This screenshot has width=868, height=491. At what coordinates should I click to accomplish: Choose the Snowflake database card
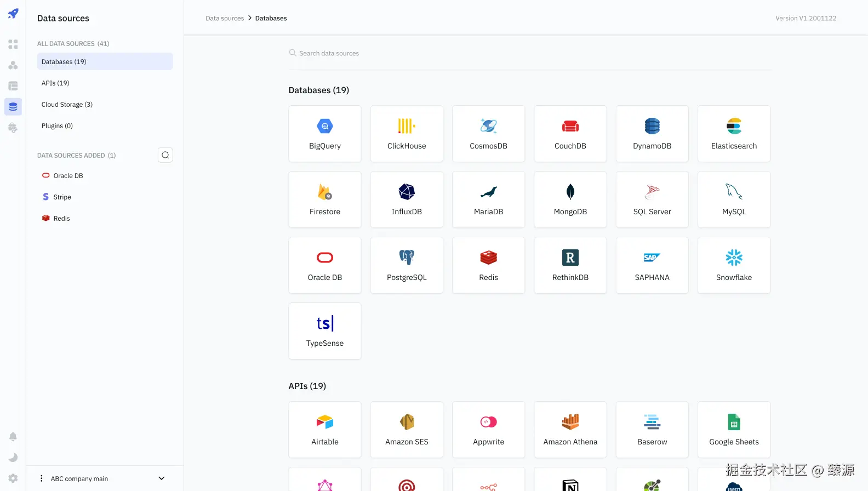click(x=734, y=265)
